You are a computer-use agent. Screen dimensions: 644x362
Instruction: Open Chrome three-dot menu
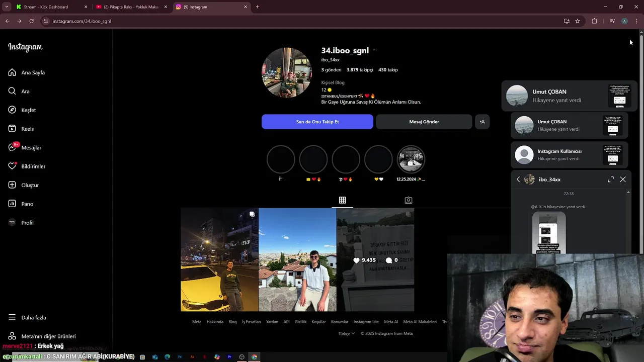[x=636, y=21]
